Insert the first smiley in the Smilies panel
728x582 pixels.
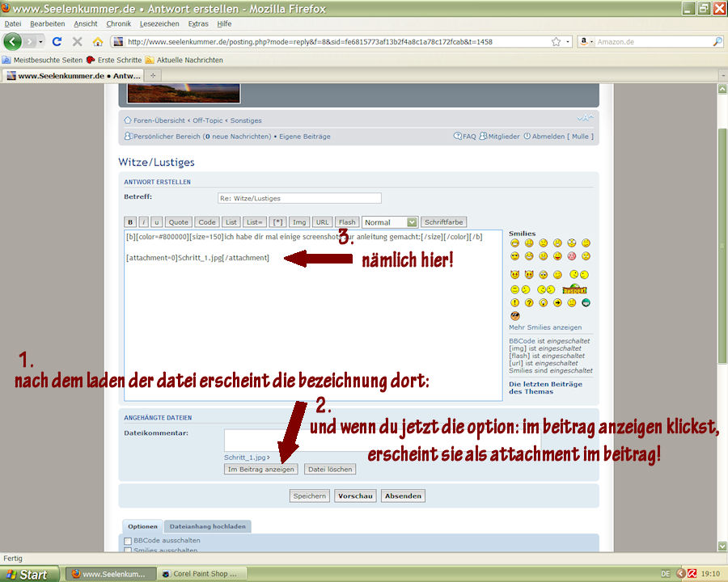514,243
